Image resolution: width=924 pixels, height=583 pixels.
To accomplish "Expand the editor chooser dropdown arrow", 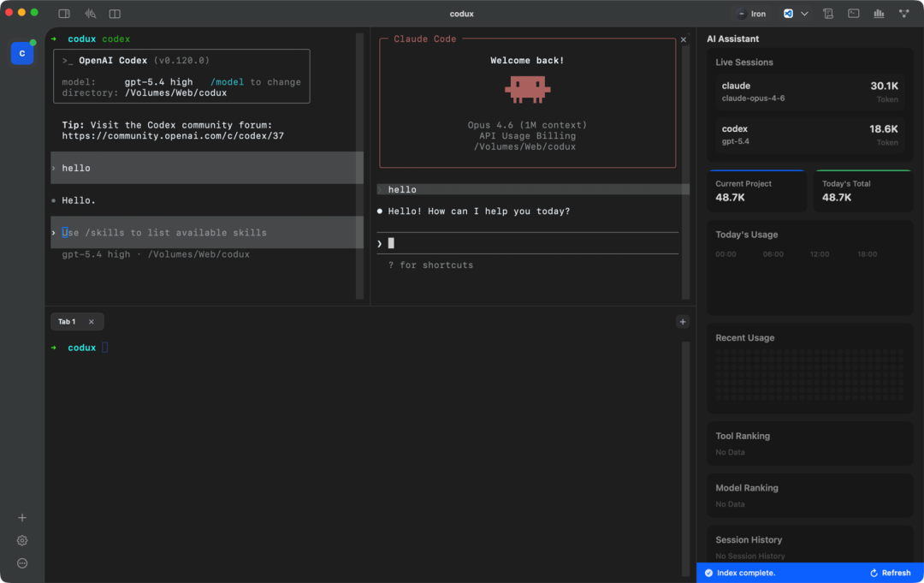I will 804,14.
